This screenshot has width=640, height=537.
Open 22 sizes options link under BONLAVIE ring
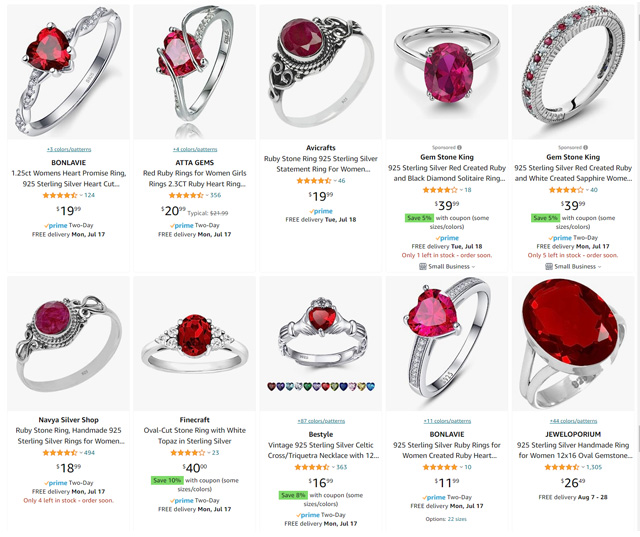[457, 519]
